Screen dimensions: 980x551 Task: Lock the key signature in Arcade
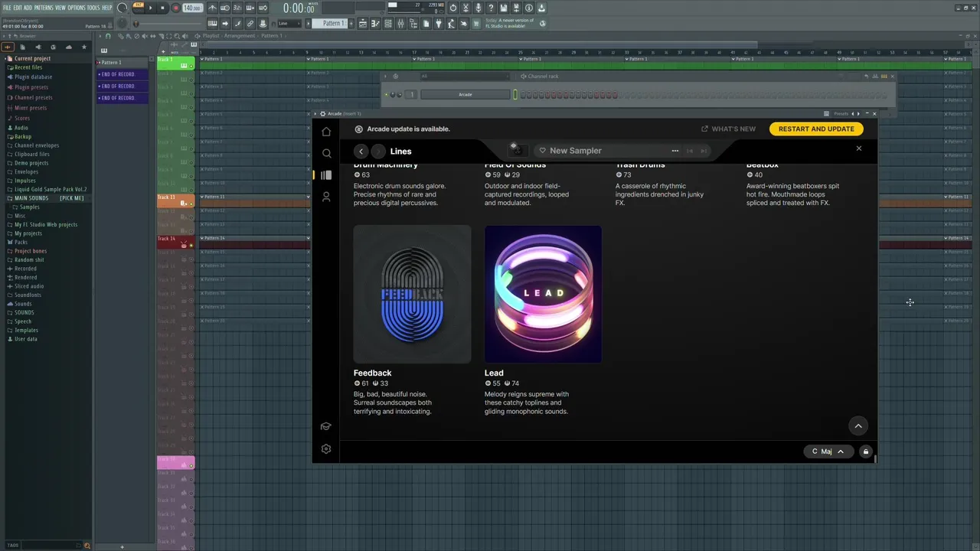(x=866, y=452)
